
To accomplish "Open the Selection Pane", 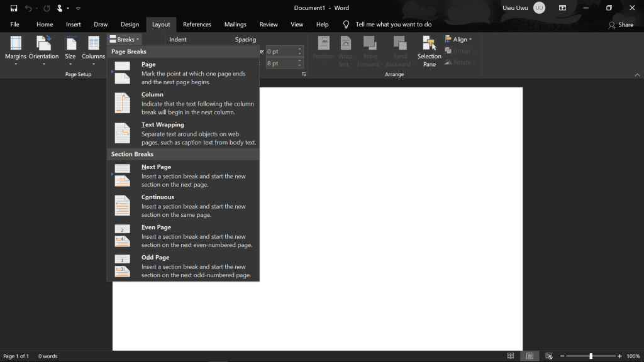I will [430, 50].
